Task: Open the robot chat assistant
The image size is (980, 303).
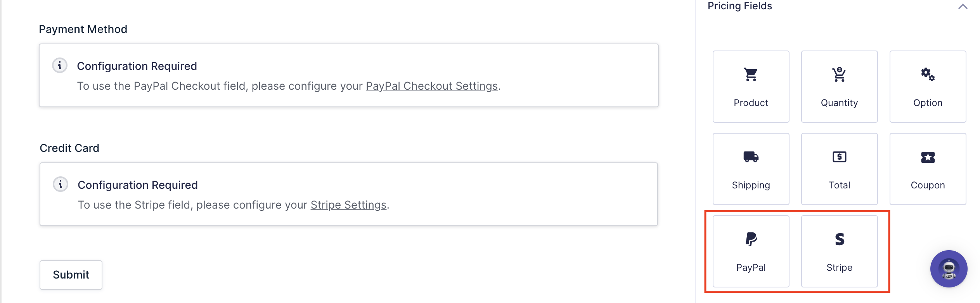Action: (x=949, y=269)
